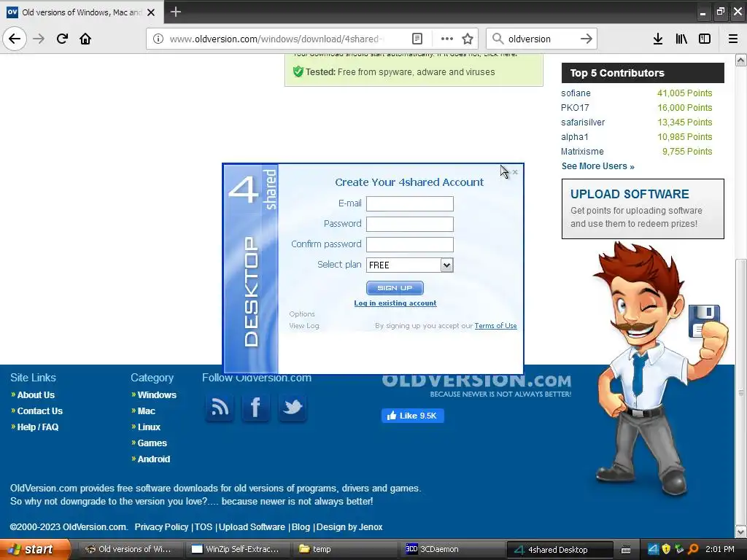
Task: Focus the Confirm password field
Action: (x=410, y=245)
